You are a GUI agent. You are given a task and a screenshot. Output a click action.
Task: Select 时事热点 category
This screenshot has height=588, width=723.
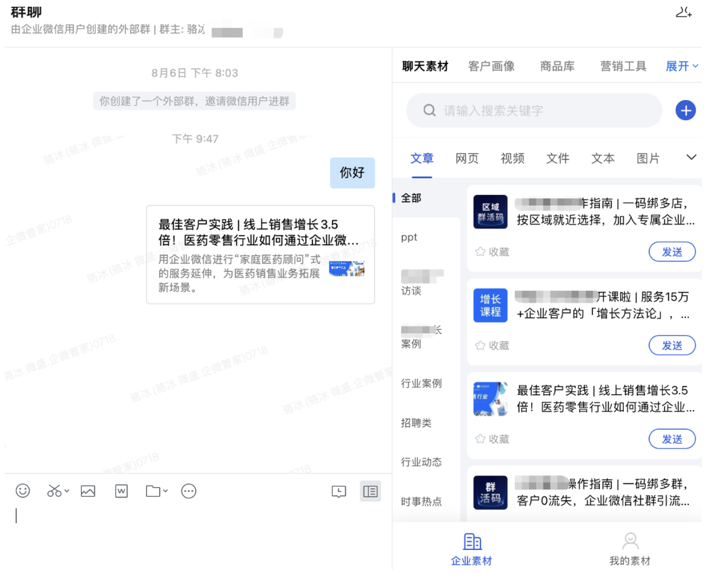coord(421,501)
